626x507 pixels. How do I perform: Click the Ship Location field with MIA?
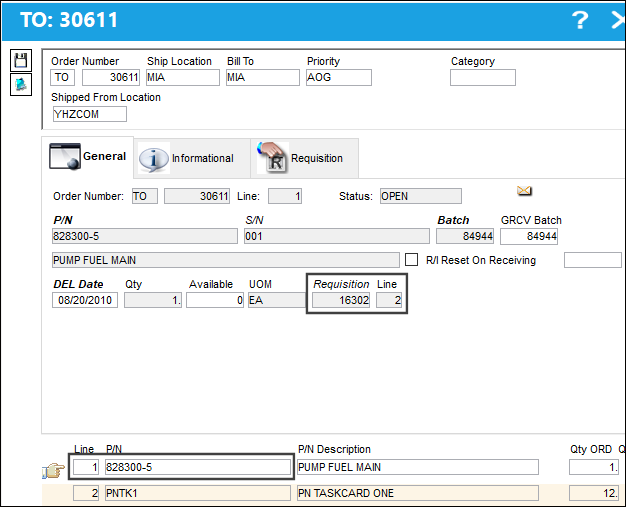point(183,77)
